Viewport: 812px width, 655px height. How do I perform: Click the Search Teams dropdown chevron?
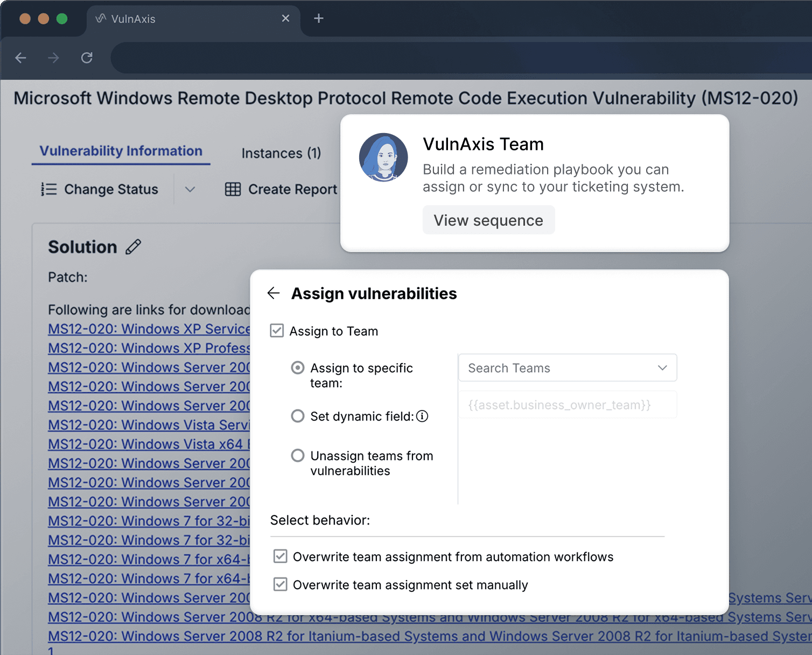click(x=662, y=368)
